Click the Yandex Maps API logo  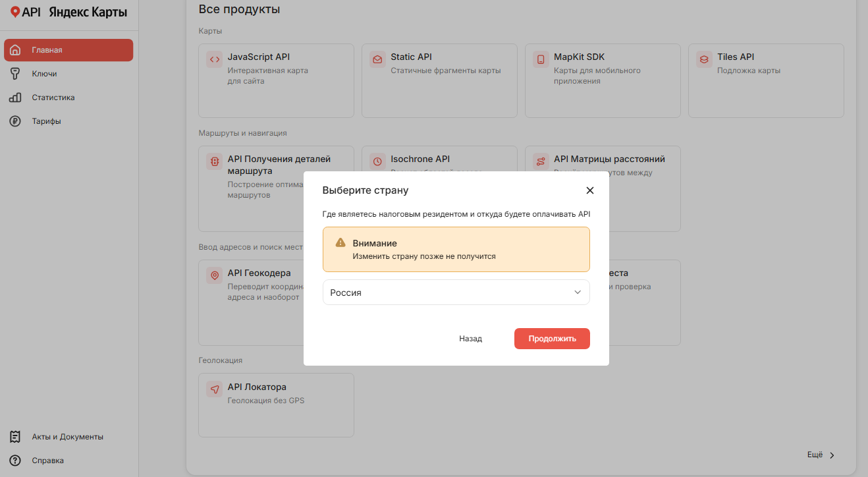point(68,12)
